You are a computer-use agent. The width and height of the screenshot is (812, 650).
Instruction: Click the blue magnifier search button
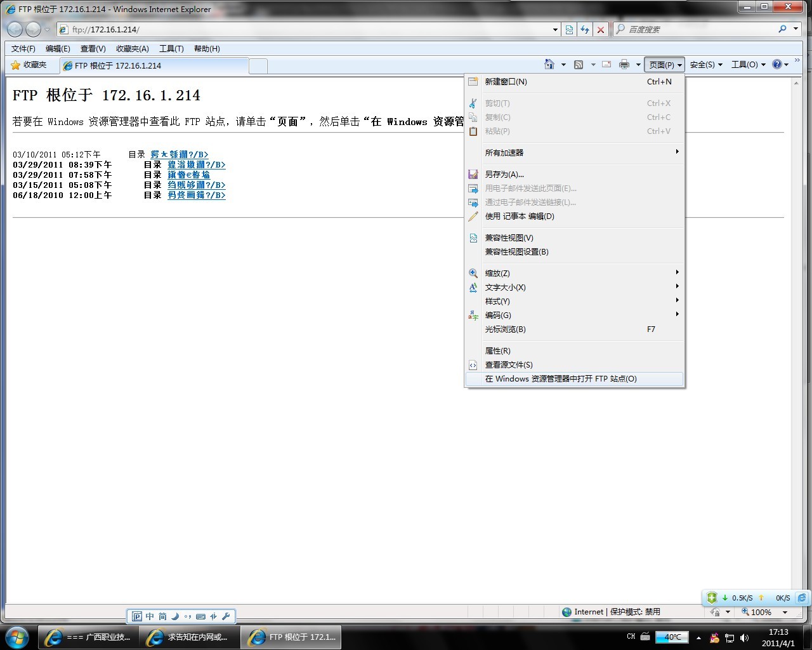[782, 29]
